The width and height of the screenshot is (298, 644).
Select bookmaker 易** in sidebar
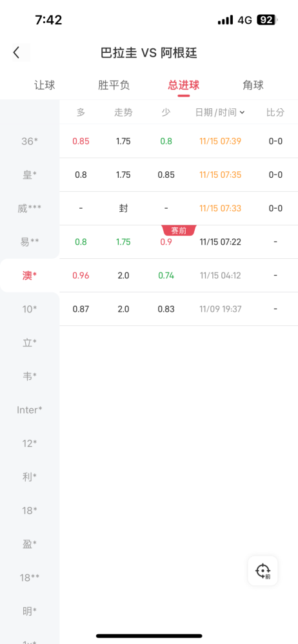[30, 242]
